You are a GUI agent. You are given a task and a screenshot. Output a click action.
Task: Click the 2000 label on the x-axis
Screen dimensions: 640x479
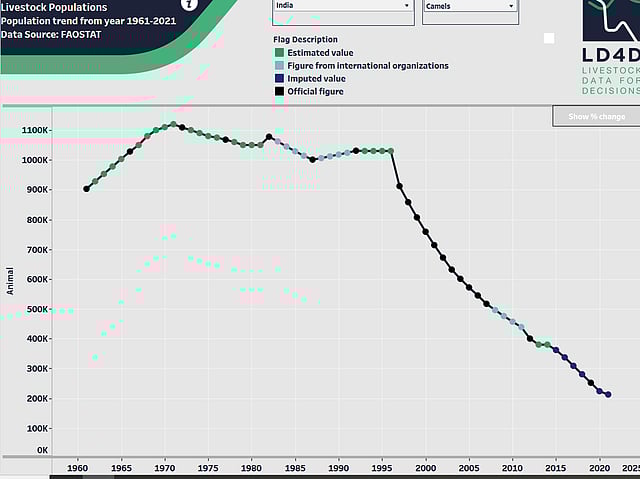click(x=426, y=467)
